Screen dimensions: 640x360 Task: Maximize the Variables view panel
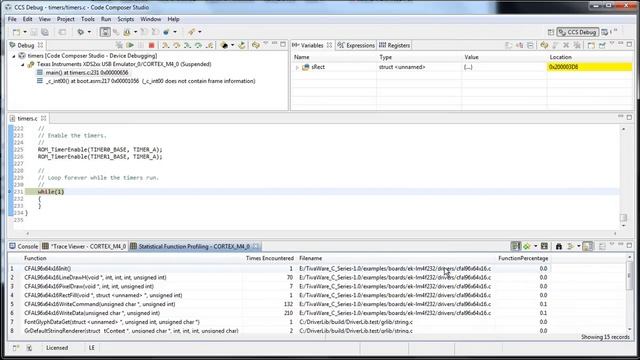point(629,44)
